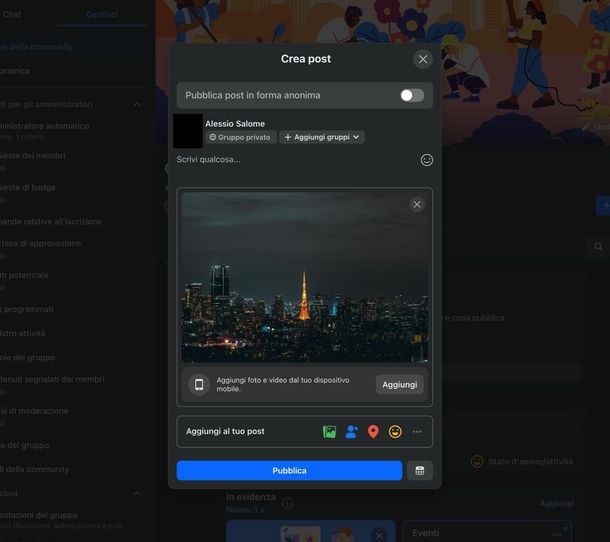Switch to the Gestisci tab in sidebar
The width and height of the screenshot is (610, 542).
coord(102,14)
